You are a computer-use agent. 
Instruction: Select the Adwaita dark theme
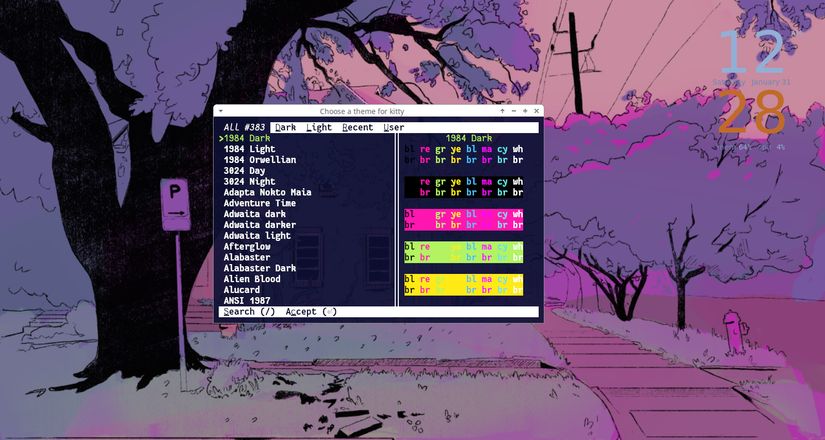pyautogui.click(x=255, y=214)
